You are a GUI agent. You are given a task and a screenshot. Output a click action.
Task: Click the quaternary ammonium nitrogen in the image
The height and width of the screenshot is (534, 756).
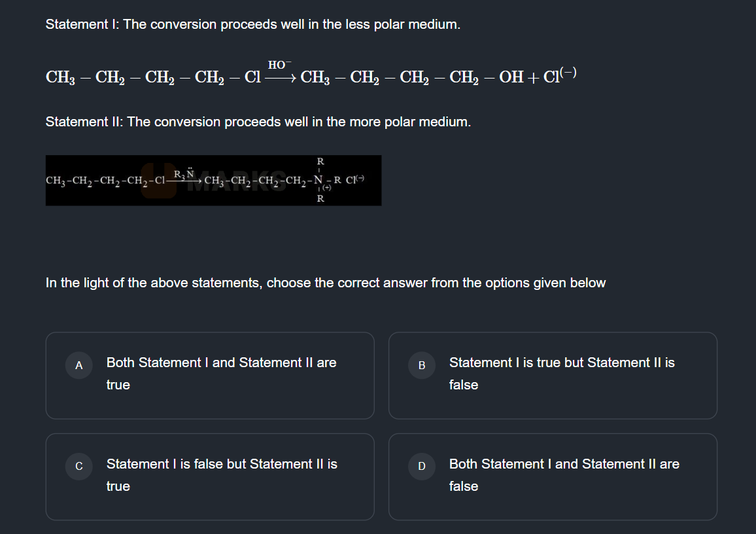[x=319, y=180]
